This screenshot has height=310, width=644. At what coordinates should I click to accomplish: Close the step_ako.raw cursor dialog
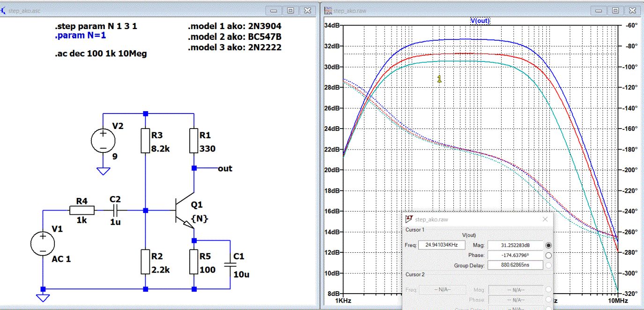tap(545, 219)
